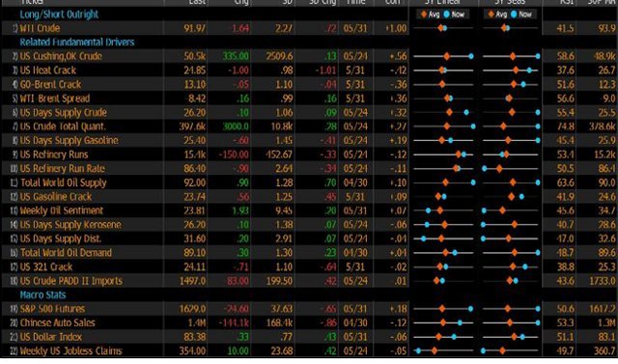Select the WTI Crude row
Image resolution: width=618 pixels, height=364 pixels.
click(x=309, y=28)
